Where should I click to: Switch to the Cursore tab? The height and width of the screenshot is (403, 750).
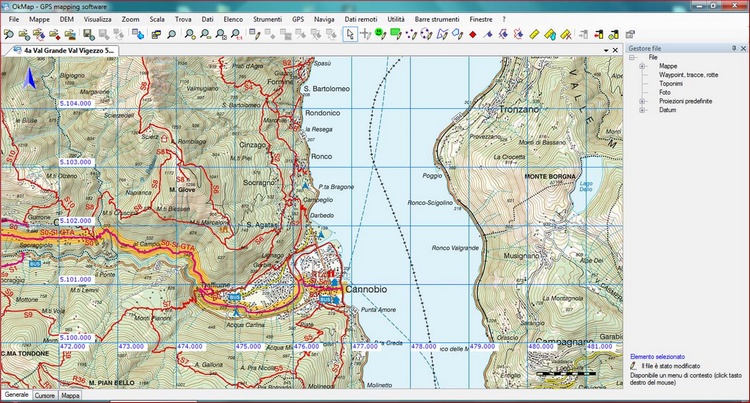point(45,396)
